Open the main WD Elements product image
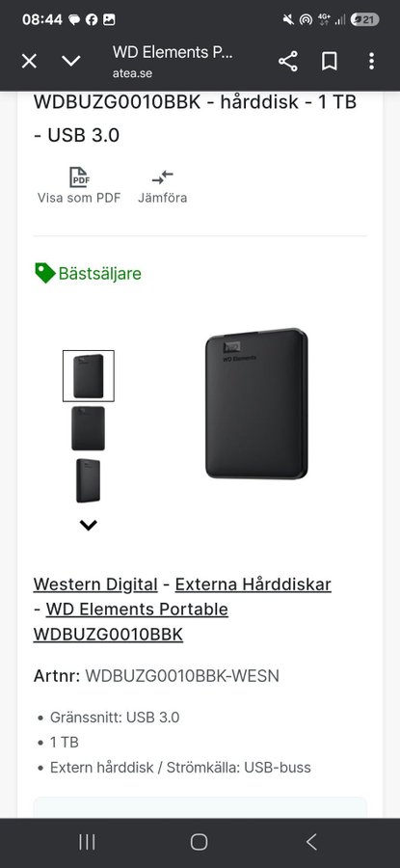 coord(256,403)
